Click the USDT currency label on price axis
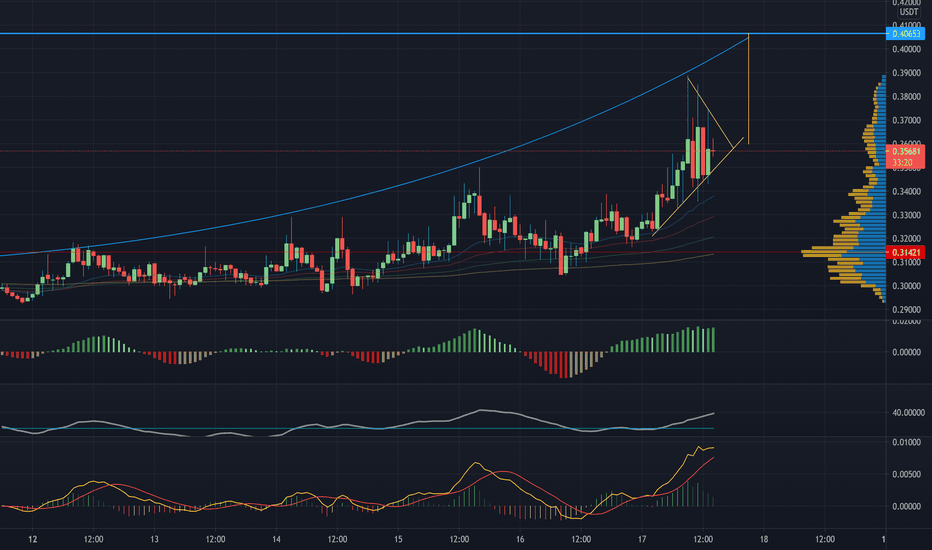The image size is (932, 550). point(908,12)
